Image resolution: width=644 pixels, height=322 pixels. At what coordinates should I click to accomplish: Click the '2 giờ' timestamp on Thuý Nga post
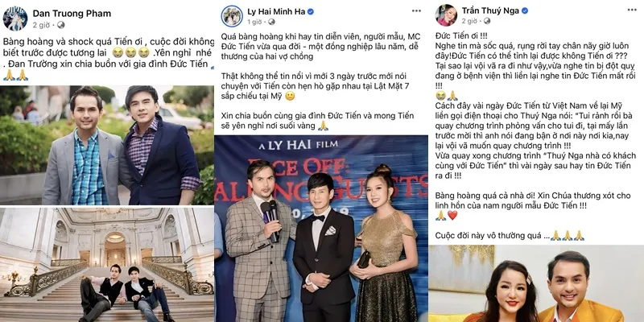coord(469,21)
